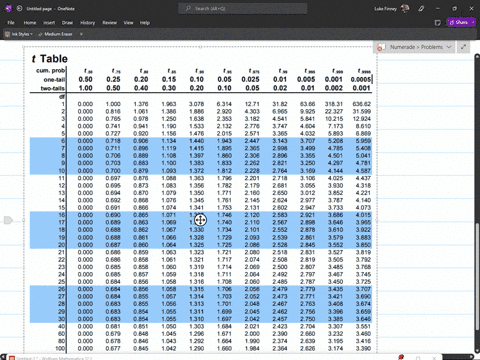Open the Ink Styles dropdown

pos(19,34)
